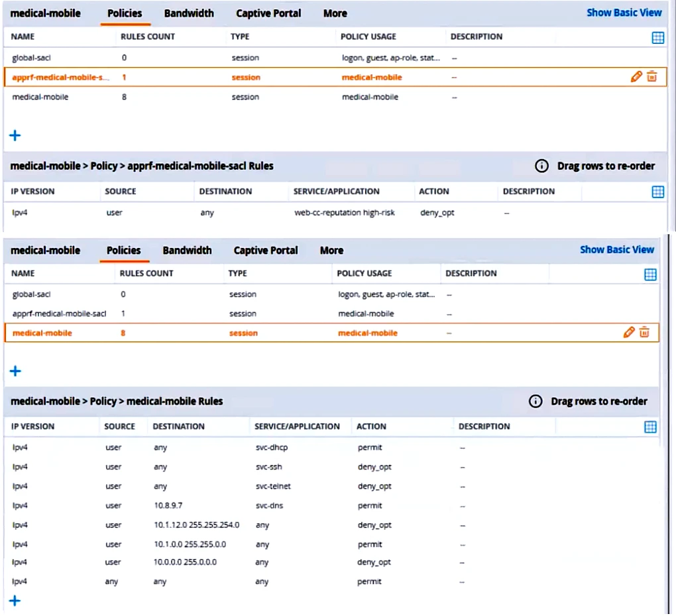This screenshot has height=616, width=676.
Task: Switch to Bandwidth tab in the lower panel
Action: pos(187,251)
